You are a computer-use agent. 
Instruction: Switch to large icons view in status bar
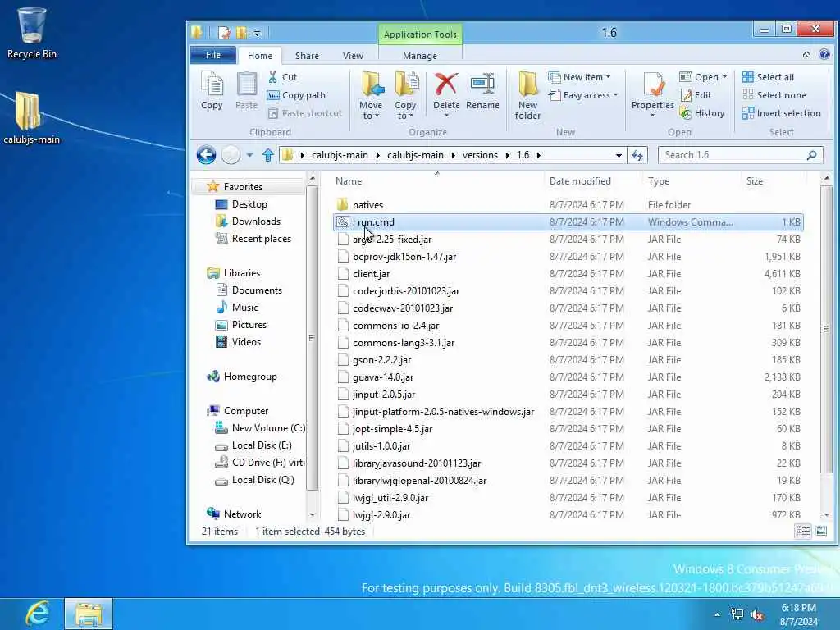pos(821,531)
